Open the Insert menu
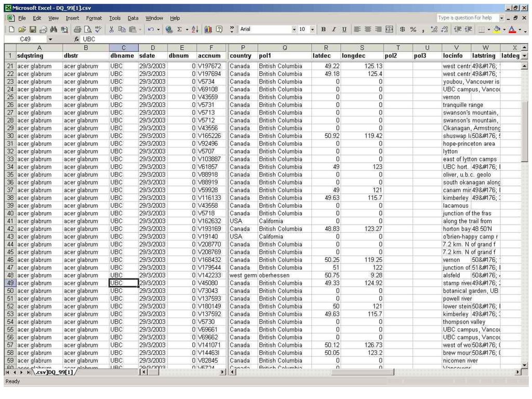 (x=72, y=18)
